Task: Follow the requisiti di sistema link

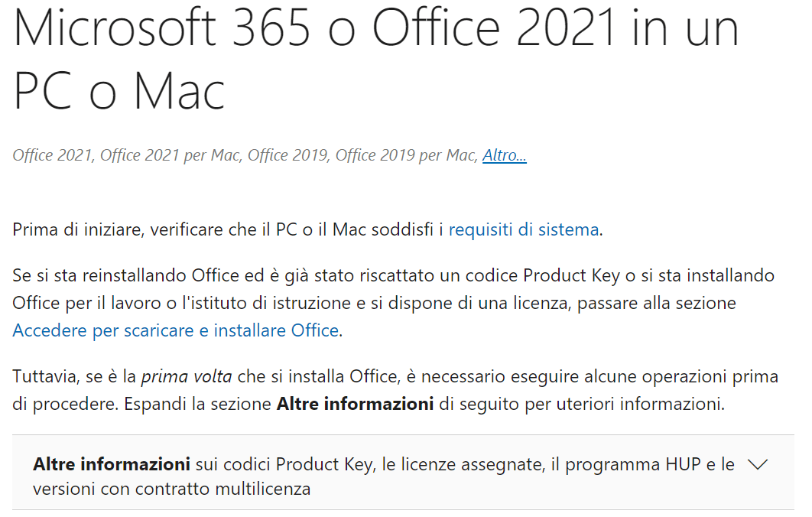Action: [524, 229]
